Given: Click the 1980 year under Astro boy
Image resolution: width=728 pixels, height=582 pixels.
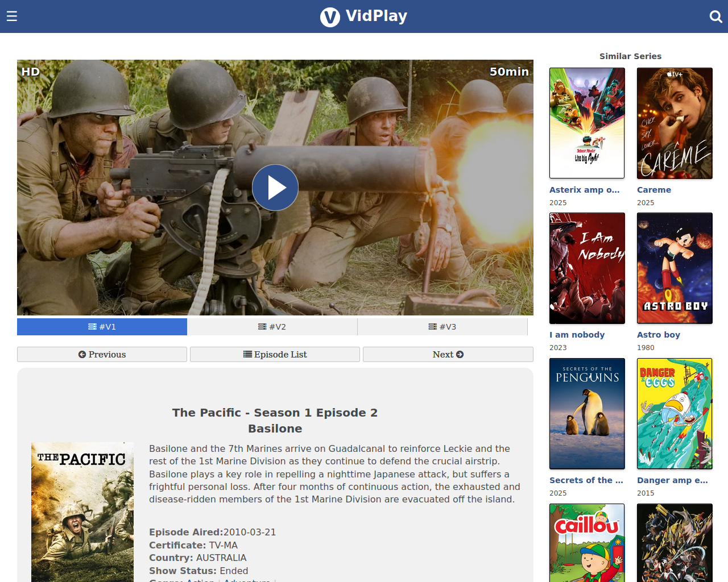Looking at the screenshot, I should [646, 348].
